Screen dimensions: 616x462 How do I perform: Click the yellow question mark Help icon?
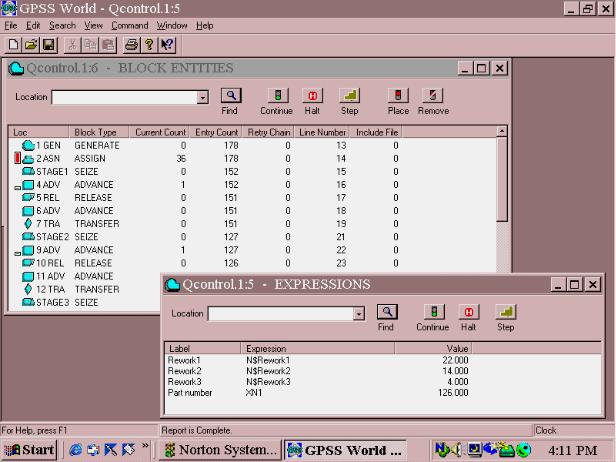(x=149, y=45)
